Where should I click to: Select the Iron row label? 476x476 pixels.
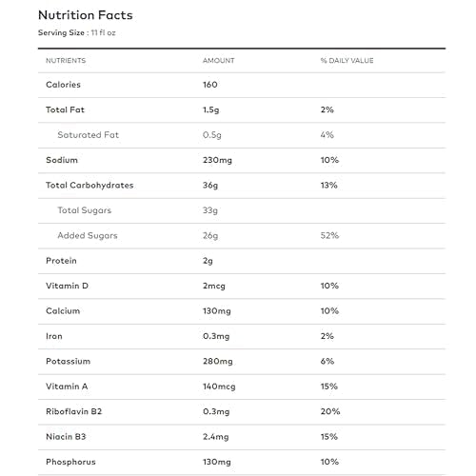(54, 336)
